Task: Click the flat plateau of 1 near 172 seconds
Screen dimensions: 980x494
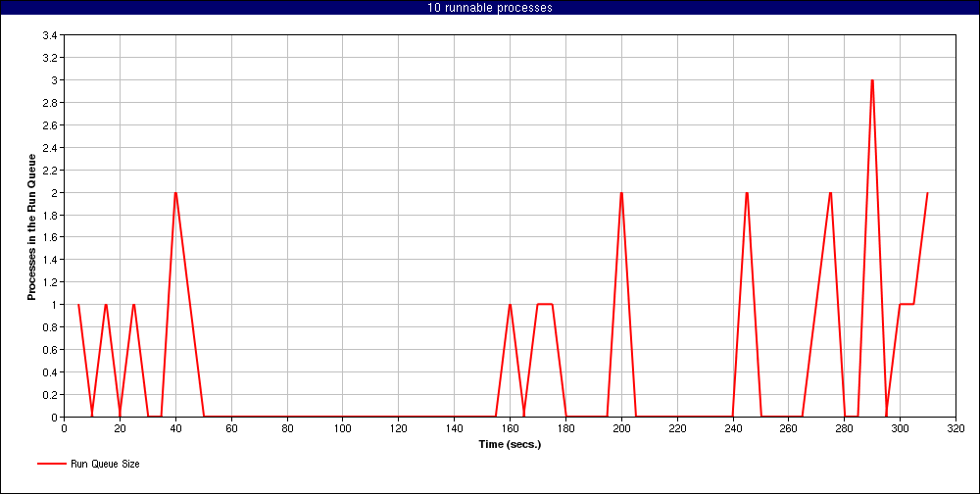Action: pyautogui.click(x=544, y=305)
